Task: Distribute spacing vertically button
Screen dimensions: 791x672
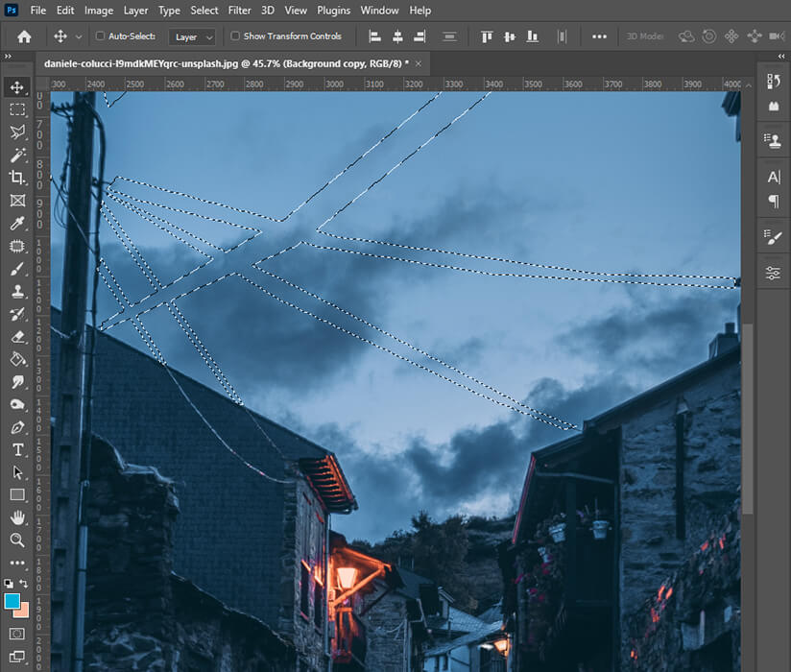Action: coord(449,36)
